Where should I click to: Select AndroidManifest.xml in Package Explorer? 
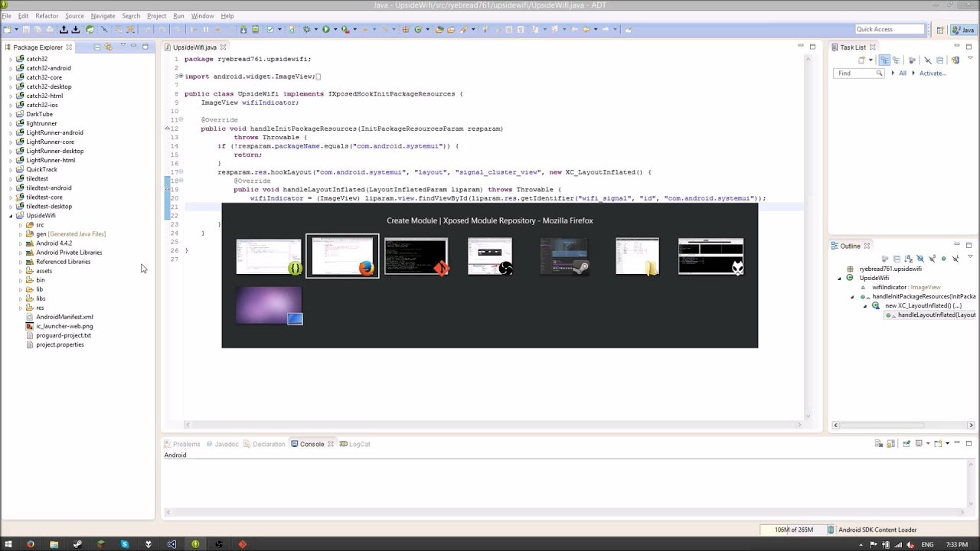pyautogui.click(x=64, y=317)
